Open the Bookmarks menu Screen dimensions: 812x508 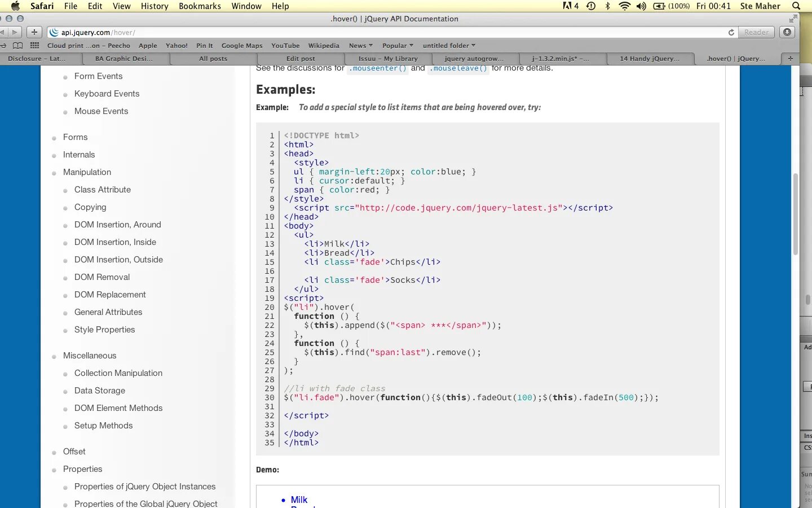pos(200,6)
